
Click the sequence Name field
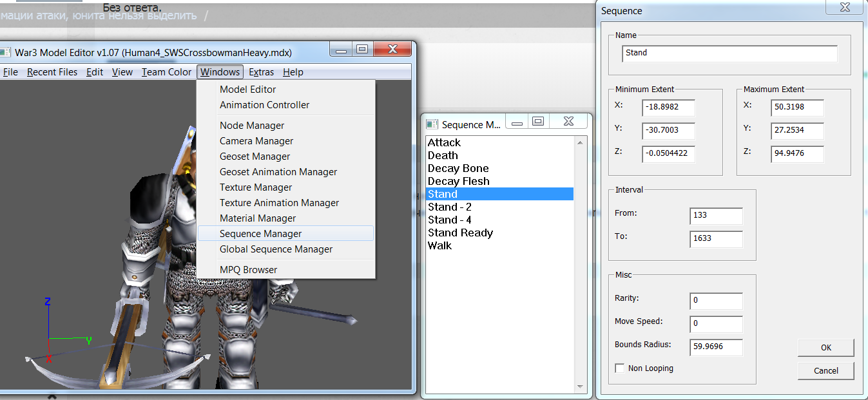[x=729, y=53]
